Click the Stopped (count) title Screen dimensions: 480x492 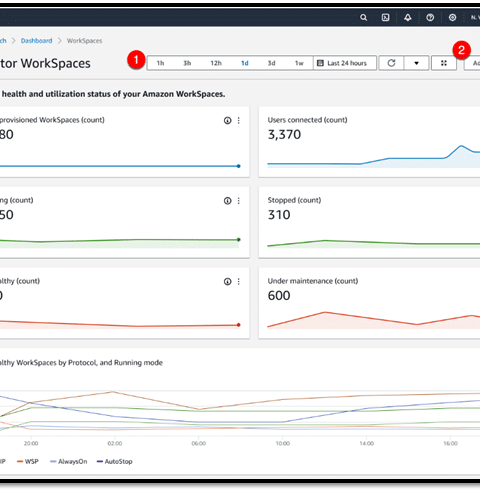294,200
